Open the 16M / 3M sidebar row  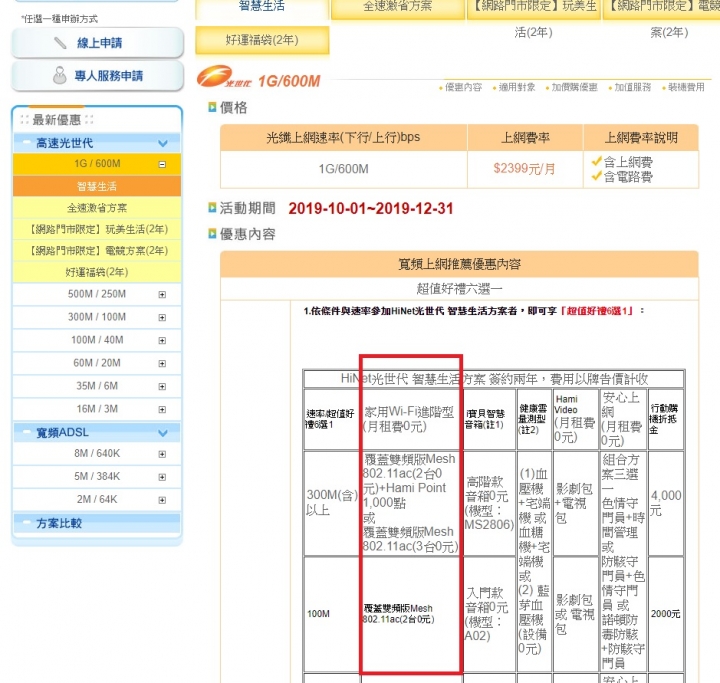pyautogui.click(x=97, y=409)
